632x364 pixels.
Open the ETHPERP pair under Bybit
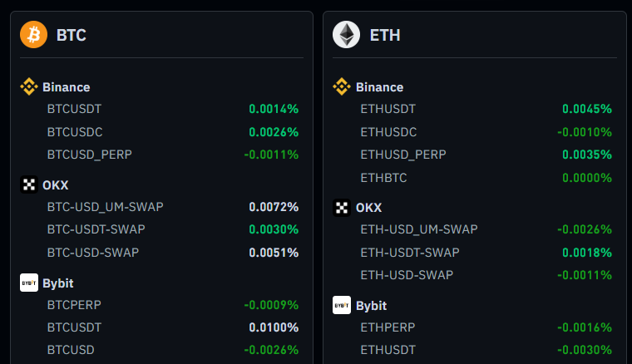pyautogui.click(x=388, y=327)
